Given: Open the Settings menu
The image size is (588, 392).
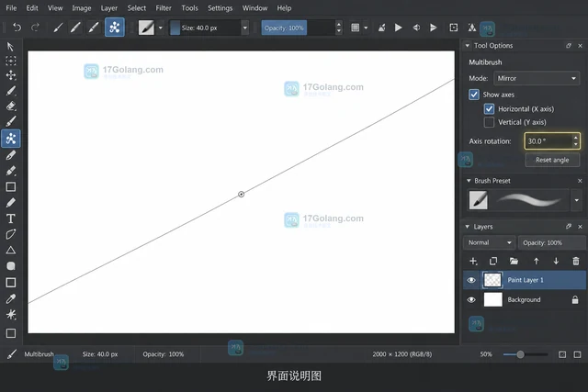Looking at the screenshot, I should [220, 8].
